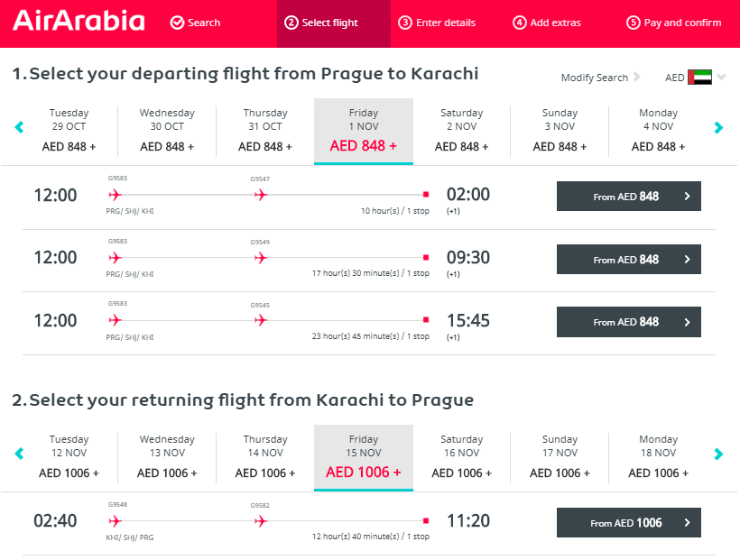Show later returning dates with right arrow
The height and width of the screenshot is (560, 740).
tap(718, 454)
